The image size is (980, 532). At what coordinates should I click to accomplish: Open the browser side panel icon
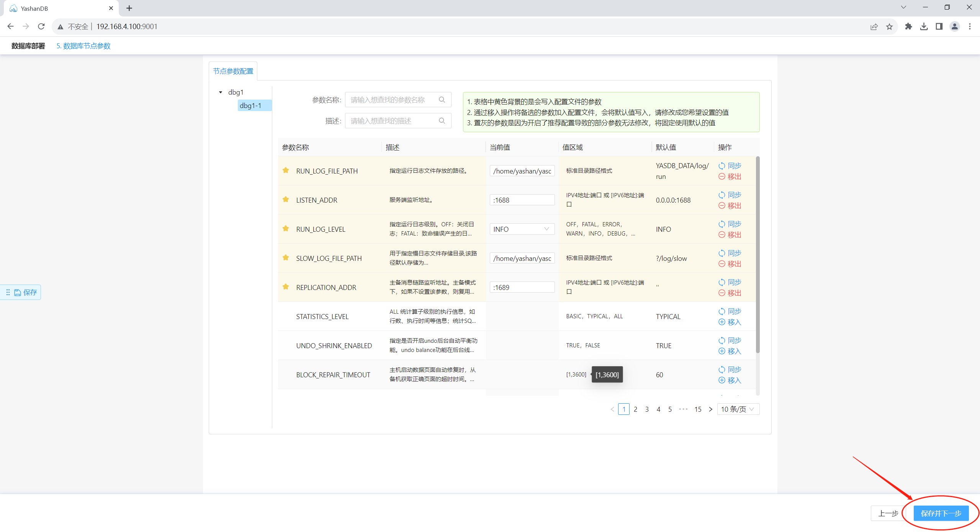tap(939, 26)
